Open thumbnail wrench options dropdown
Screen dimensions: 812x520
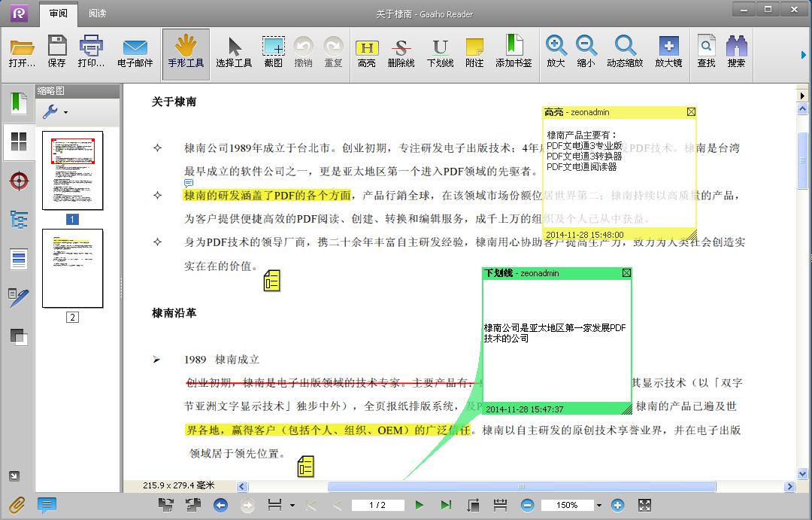(55, 111)
